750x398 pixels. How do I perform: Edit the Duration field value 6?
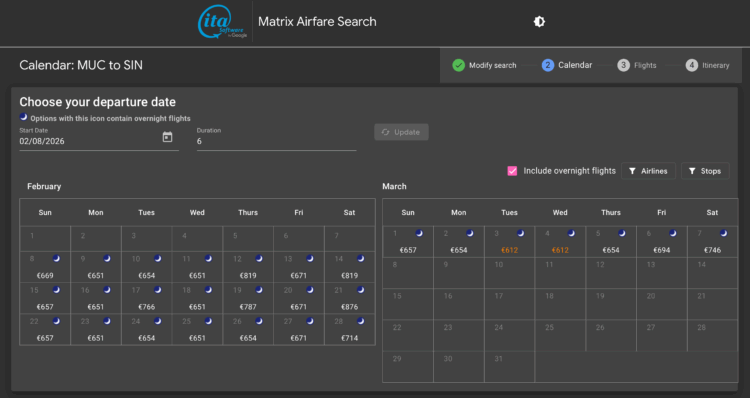click(276, 141)
